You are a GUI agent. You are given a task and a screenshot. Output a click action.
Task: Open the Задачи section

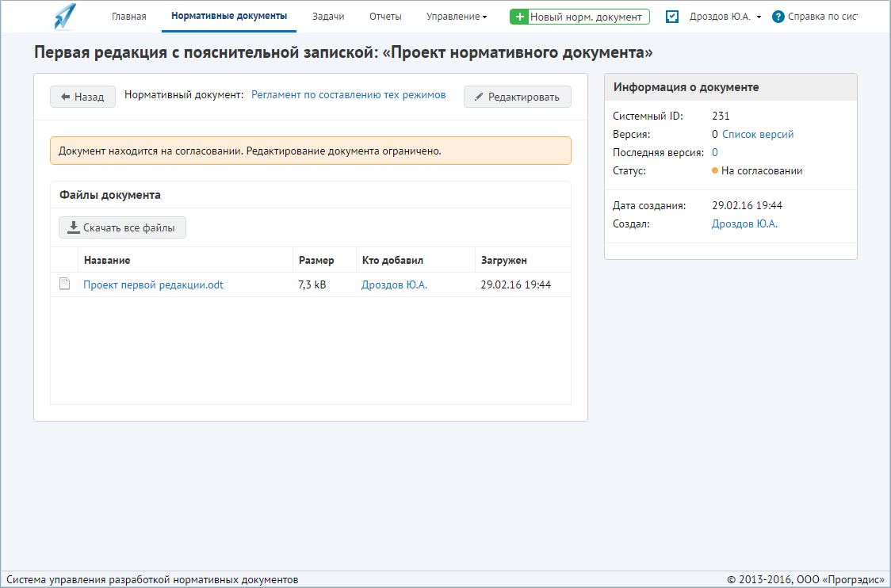click(x=328, y=17)
